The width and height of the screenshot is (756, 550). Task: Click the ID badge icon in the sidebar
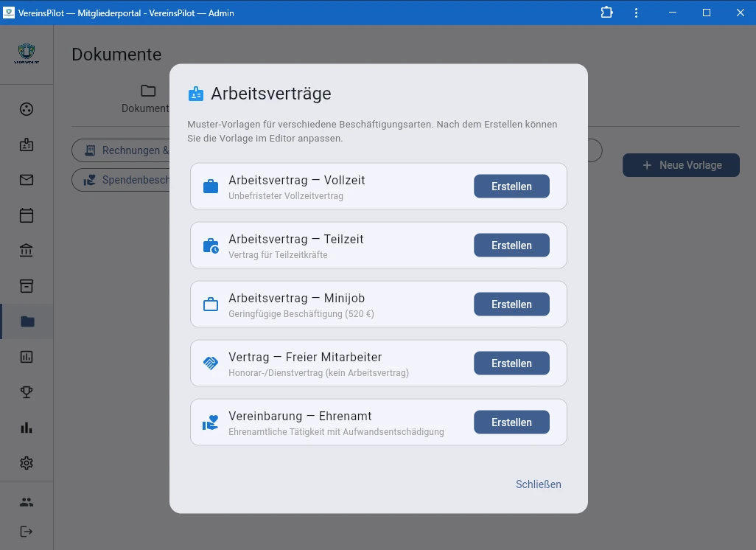pyautogui.click(x=27, y=144)
